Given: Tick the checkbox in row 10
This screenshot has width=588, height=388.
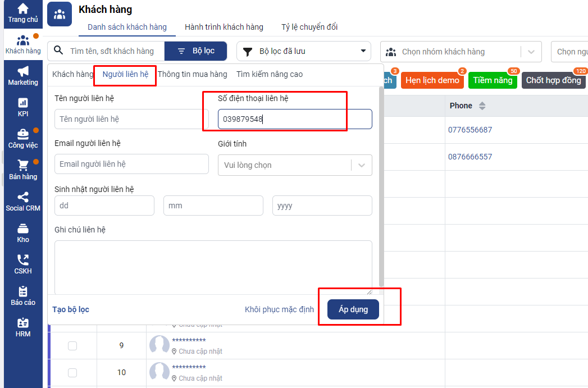Looking at the screenshot, I should tap(72, 373).
